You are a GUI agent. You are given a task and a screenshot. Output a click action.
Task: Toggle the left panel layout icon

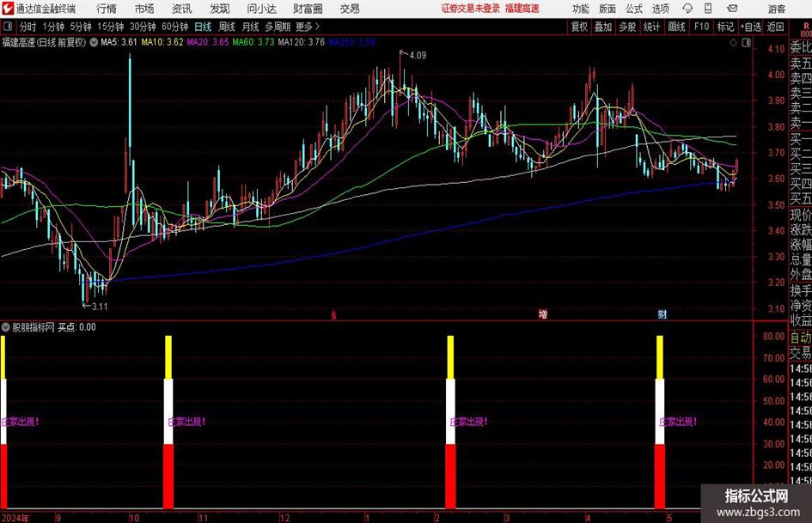(7, 27)
